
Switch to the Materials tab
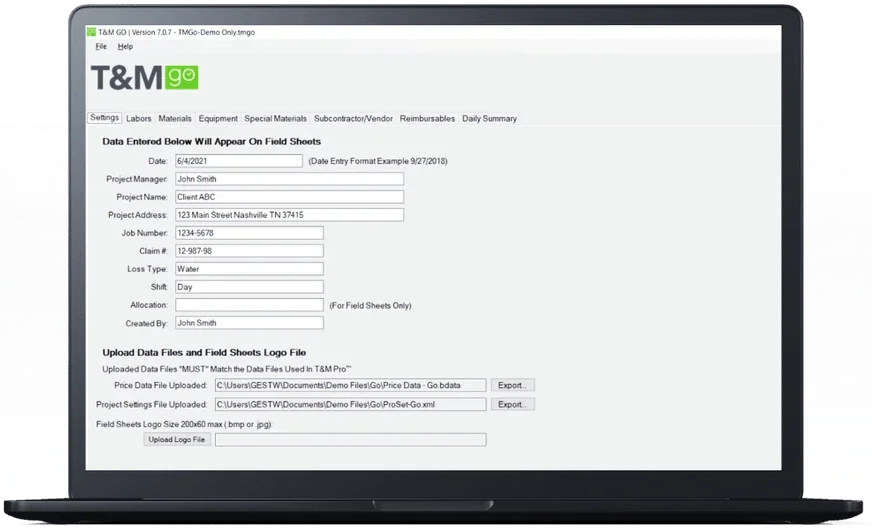pos(175,118)
